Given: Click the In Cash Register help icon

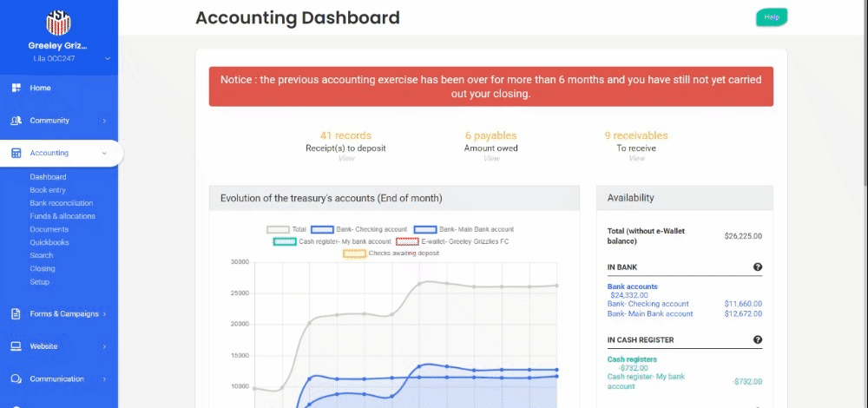Looking at the screenshot, I should click(757, 340).
